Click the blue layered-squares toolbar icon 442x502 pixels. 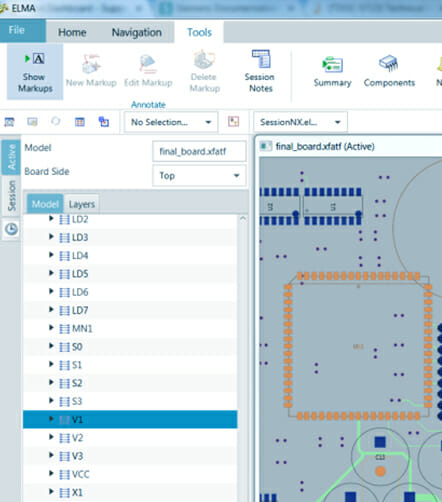(104, 122)
